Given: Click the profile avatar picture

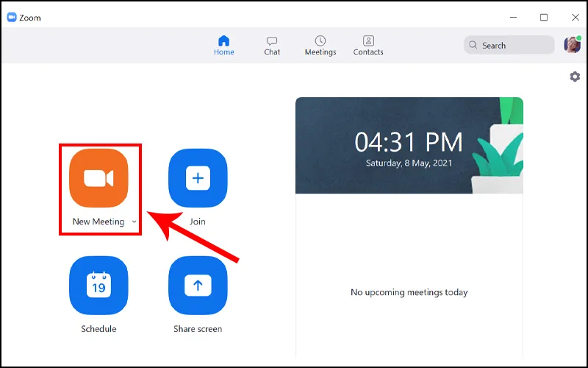Looking at the screenshot, I should coord(572,45).
